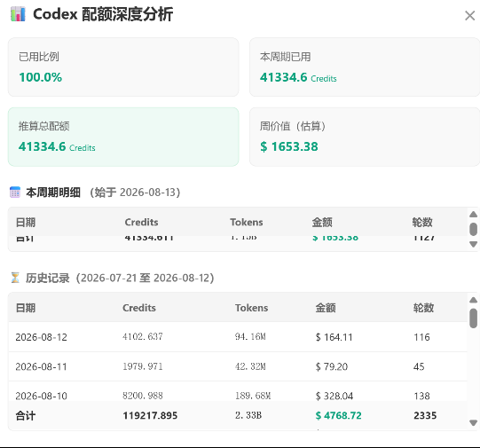Click 轮数 header in current cycle table
This screenshot has width=480, height=448.
(x=422, y=222)
